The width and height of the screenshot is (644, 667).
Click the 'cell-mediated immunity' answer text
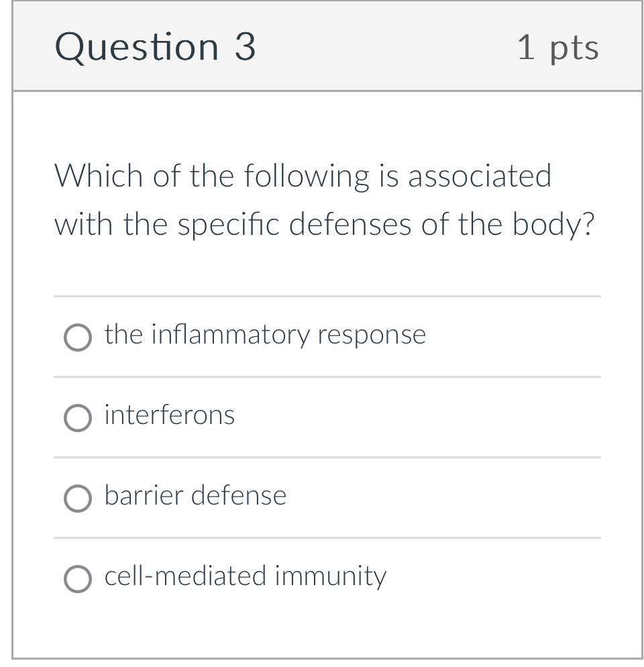click(246, 576)
